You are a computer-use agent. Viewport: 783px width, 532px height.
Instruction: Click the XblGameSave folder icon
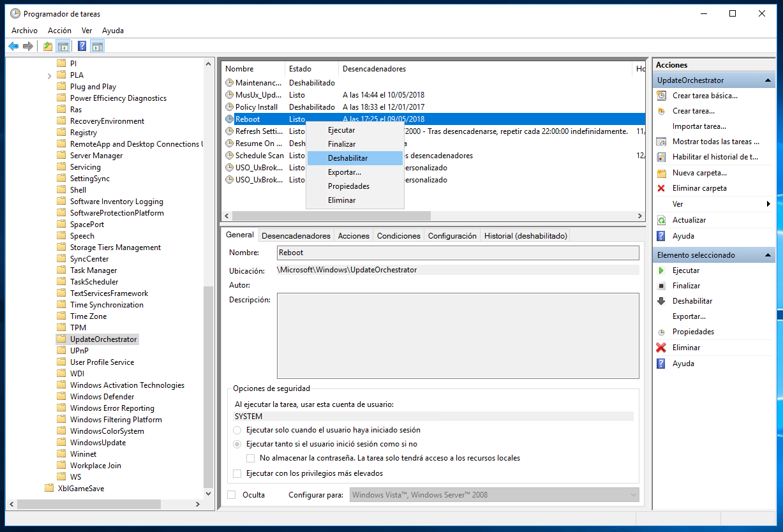[49, 489]
